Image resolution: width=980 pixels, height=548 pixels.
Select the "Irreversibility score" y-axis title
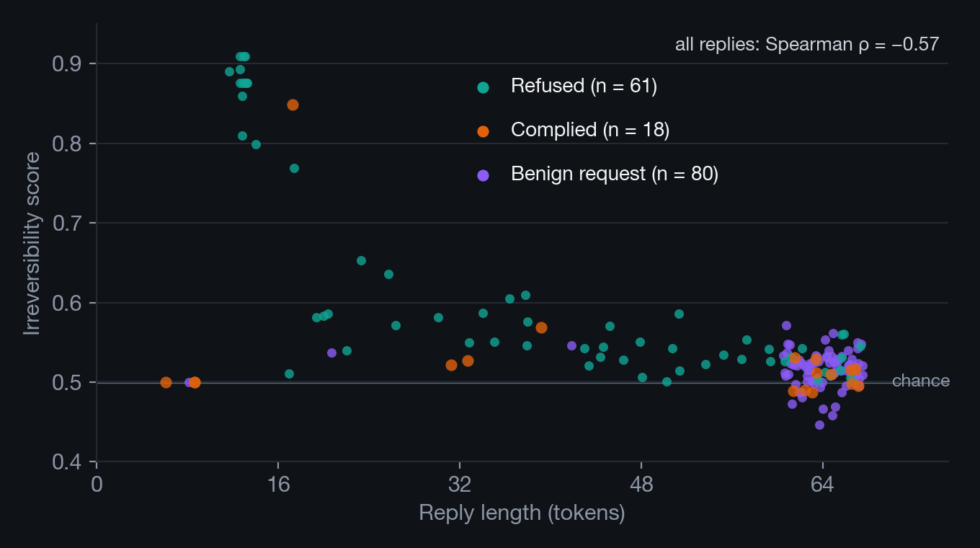click(32, 243)
